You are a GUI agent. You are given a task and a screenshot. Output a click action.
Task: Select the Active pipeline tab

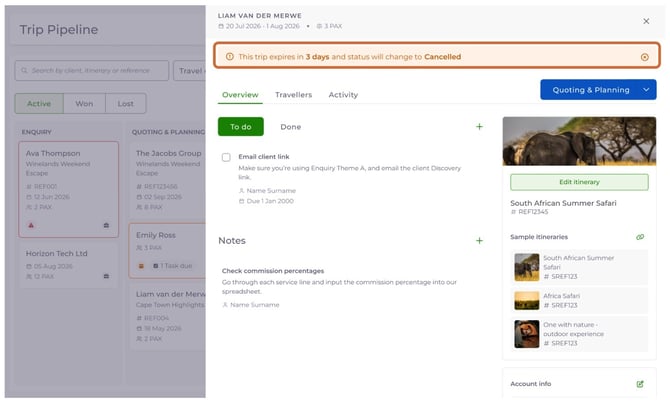pos(39,103)
